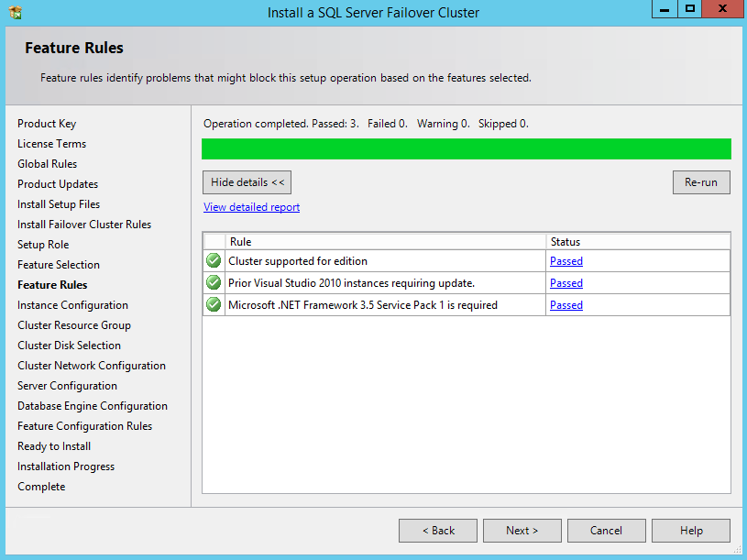The width and height of the screenshot is (747, 560).
Task: Select the Installation Progress step
Action: tap(66, 467)
